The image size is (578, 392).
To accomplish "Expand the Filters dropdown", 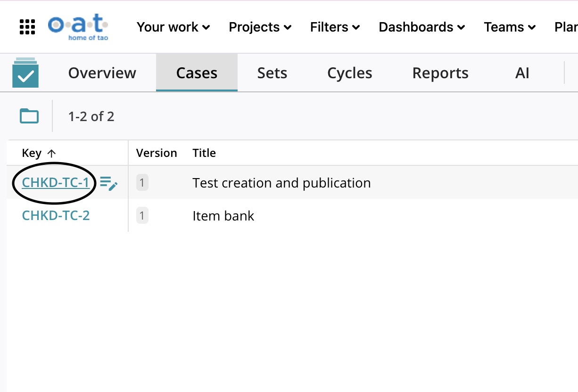I will 335,27.
